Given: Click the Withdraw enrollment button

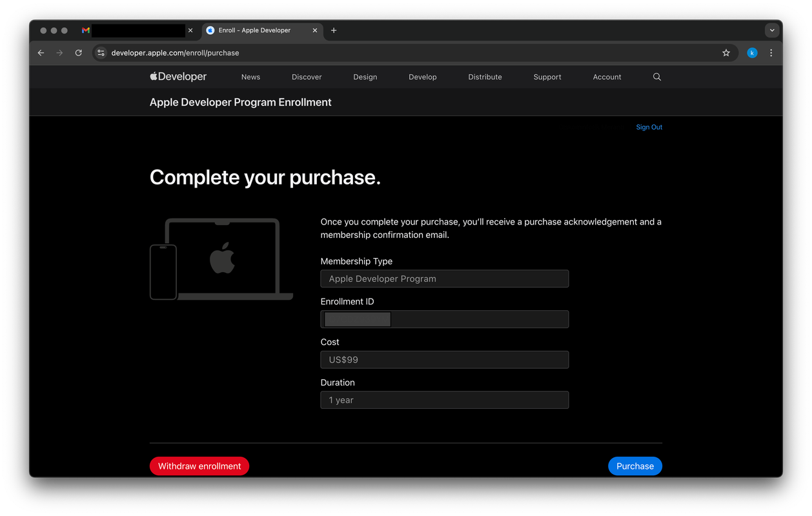Looking at the screenshot, I should click(199, 466).
